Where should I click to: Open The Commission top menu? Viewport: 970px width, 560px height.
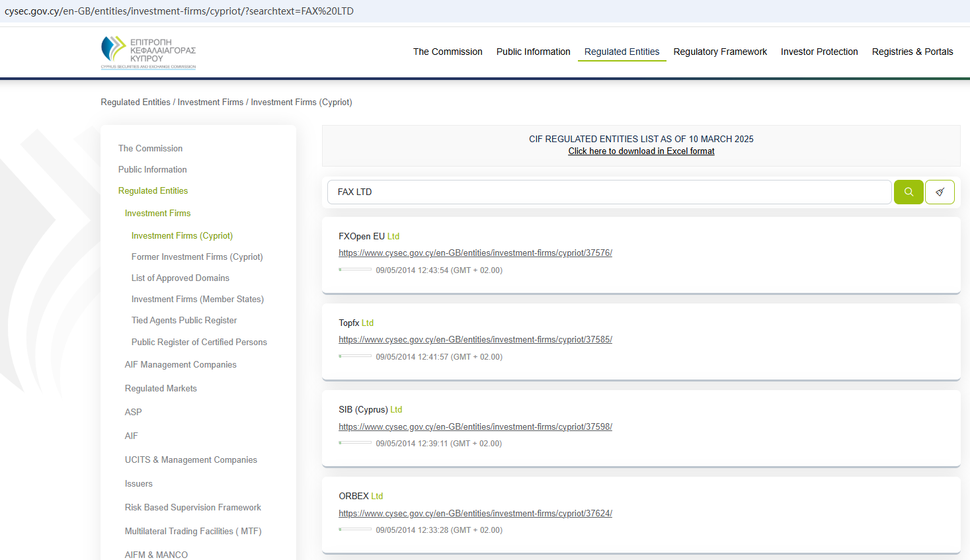coord(448,52)
